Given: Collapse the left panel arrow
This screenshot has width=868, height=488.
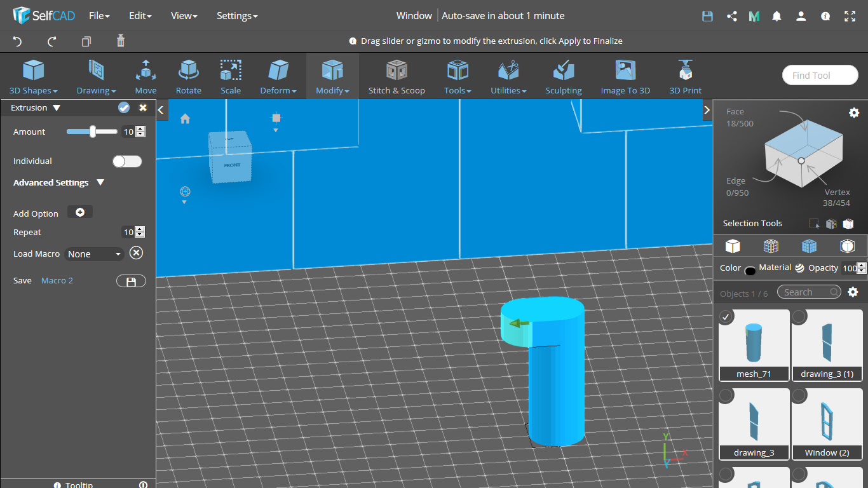Looking at the screenshot, I should [161, 110].
